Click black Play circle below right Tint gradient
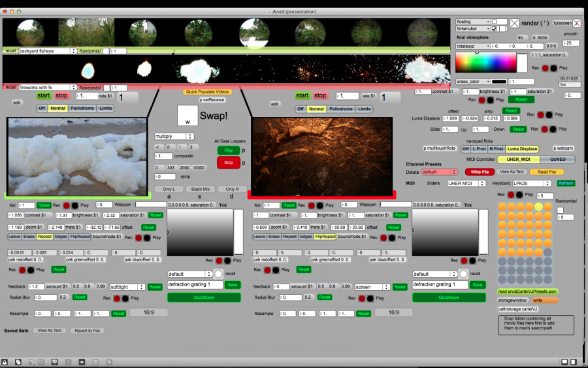 [472, 260]
